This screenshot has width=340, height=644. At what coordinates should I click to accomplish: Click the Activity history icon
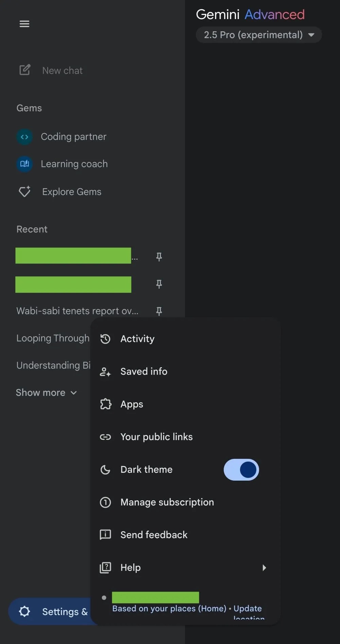click(x=105, y=339)
